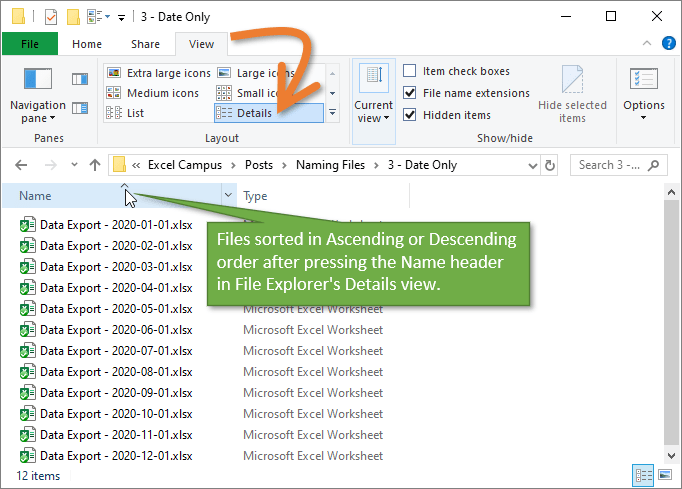Image resolution: width=682 pixels, height=489 pixels.
Task: Enable Item check boxes
Action: pyautogui.click(x=410, y=71)
